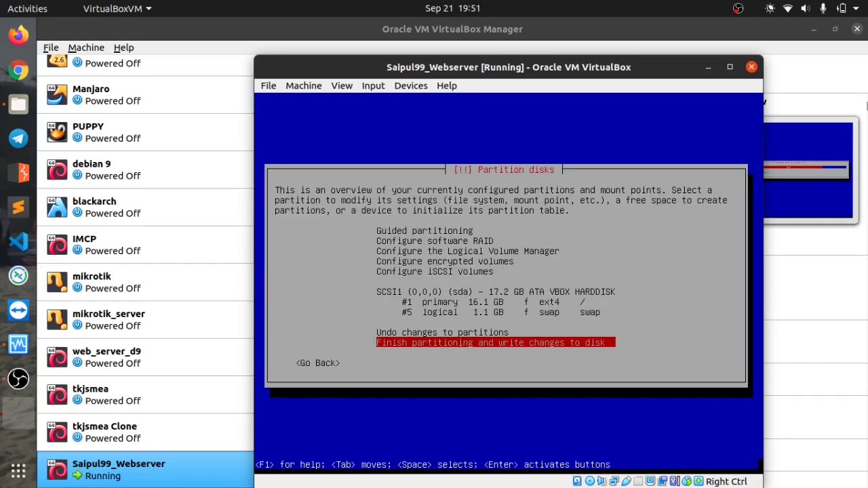Select the tkjsmea Clone virtual machine

(x=146, y=432)
